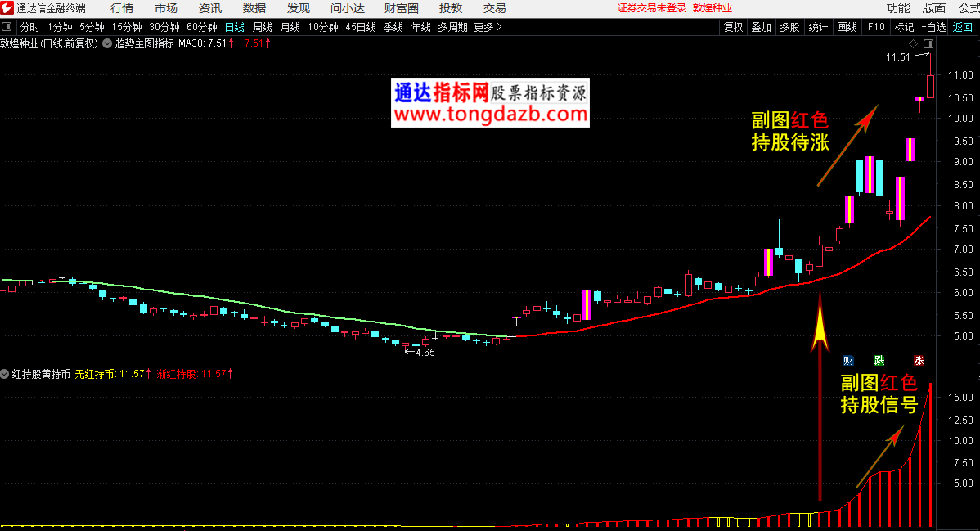Click the 多股 button

pos(790,27)
